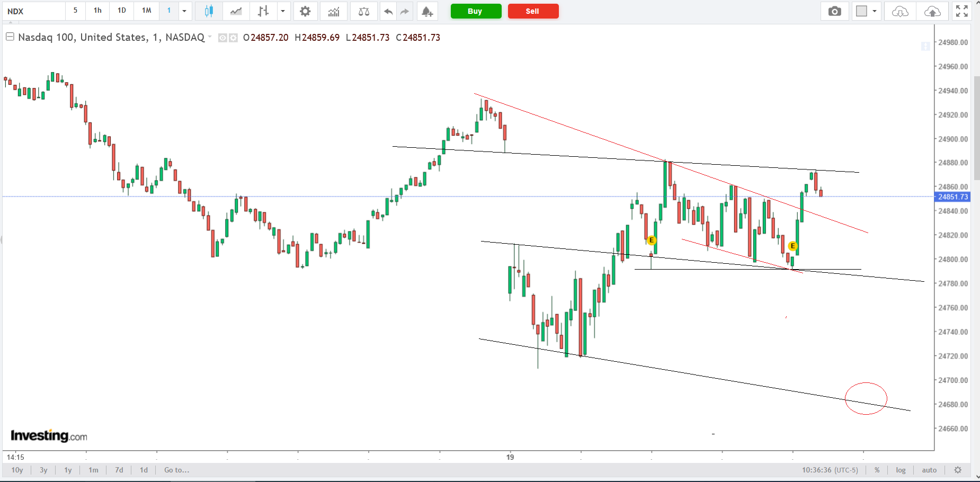Viewport: 980px width, 482px height.
Task: Switch to the 1h interval
Action: [x=97, y=11]
